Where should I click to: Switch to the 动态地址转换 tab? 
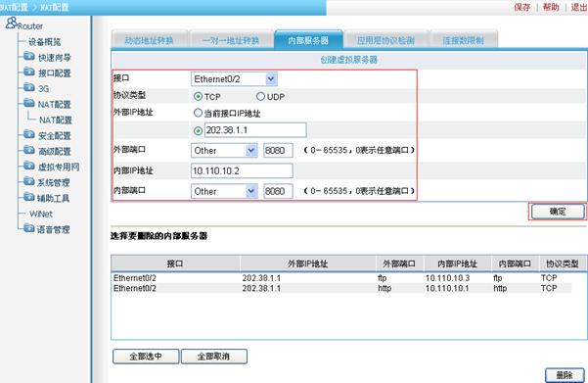pyautogui.click(x=149, y=40)
